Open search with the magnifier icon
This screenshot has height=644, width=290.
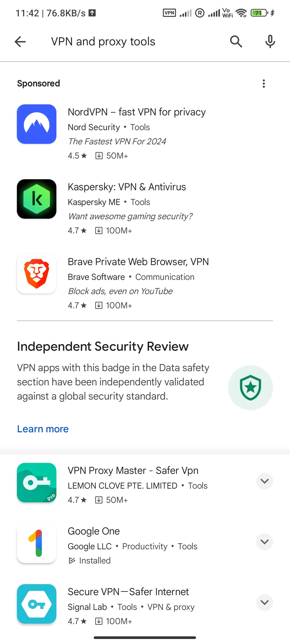click(x=236, y=42)
